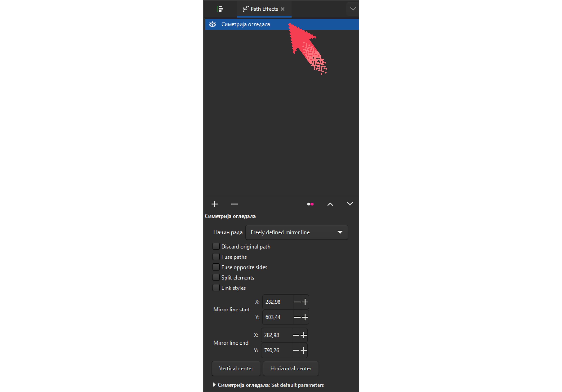Screen dimensions: 562x392
Task: Click the two-dots clone original icon
Action: coord(310,204)
